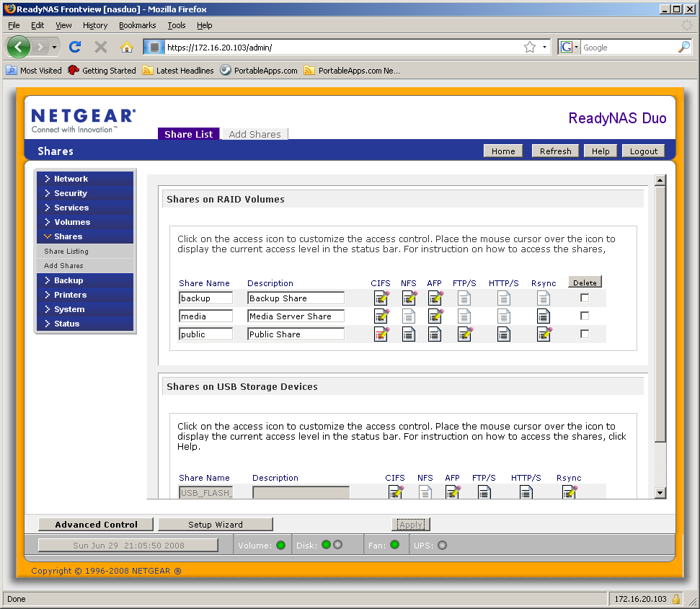Click the Logout button
Image resolution: width=700 pixels, height=609 pixels.
(643, 151)
